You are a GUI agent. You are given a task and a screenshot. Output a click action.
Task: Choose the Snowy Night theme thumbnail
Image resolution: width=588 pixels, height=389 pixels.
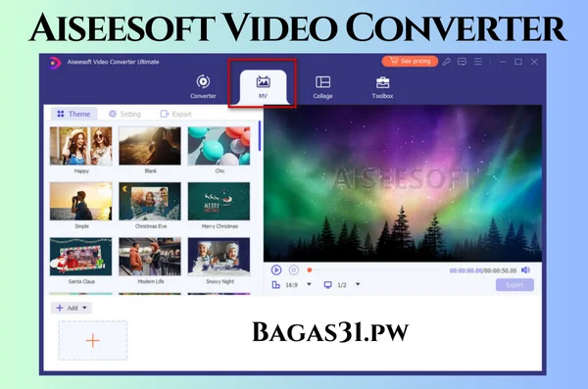point(219,256)
